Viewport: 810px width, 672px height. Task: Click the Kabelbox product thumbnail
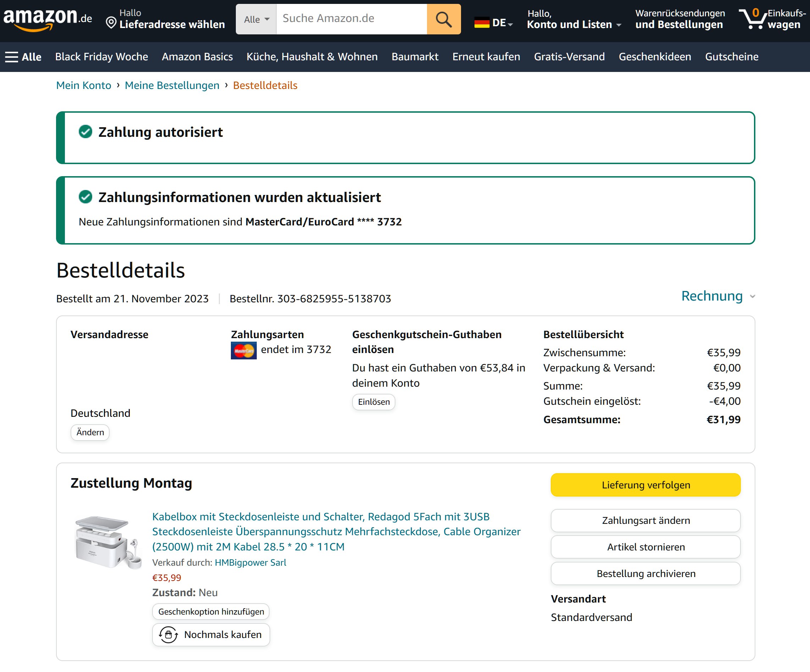(x=107, y=542)
